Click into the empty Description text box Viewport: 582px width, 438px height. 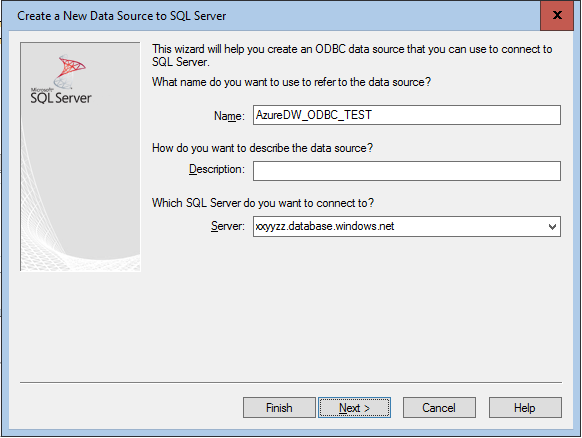(x=407, y=171)
